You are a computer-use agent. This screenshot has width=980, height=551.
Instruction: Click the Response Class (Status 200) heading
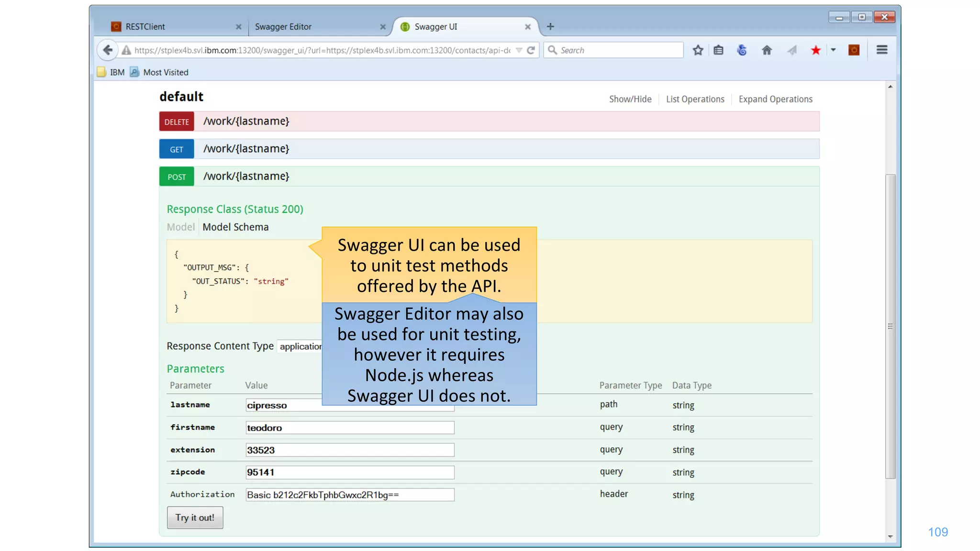point(235,209)
